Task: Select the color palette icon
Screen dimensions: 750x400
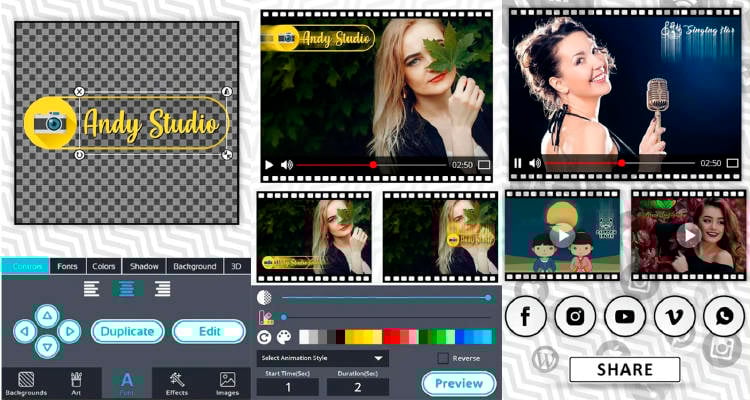Action: click(285, 337)
